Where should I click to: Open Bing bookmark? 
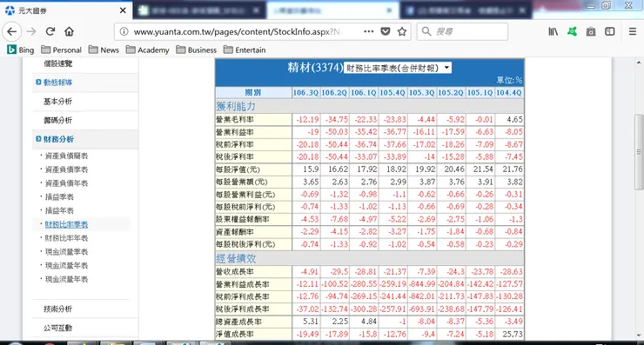coord(21,50)
